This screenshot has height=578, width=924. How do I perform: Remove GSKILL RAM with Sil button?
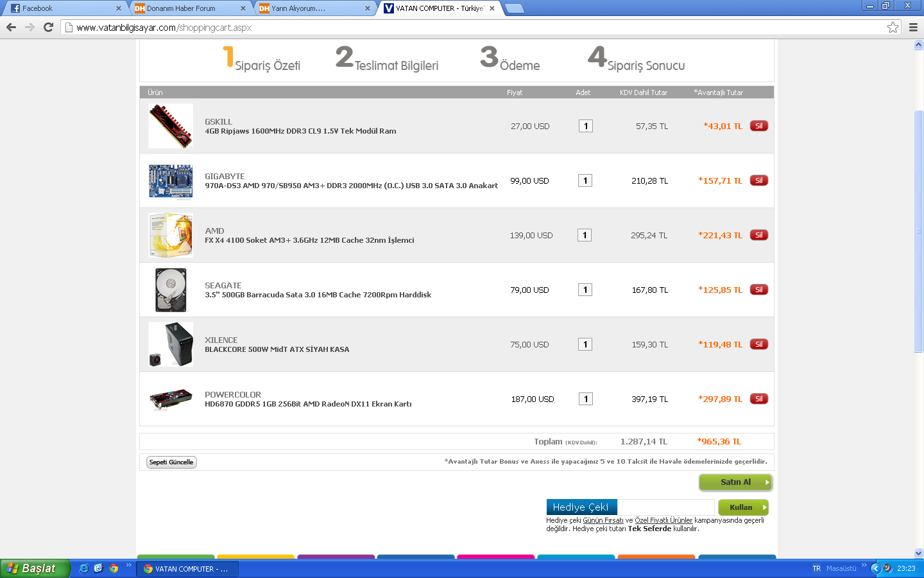coord(758,126)
